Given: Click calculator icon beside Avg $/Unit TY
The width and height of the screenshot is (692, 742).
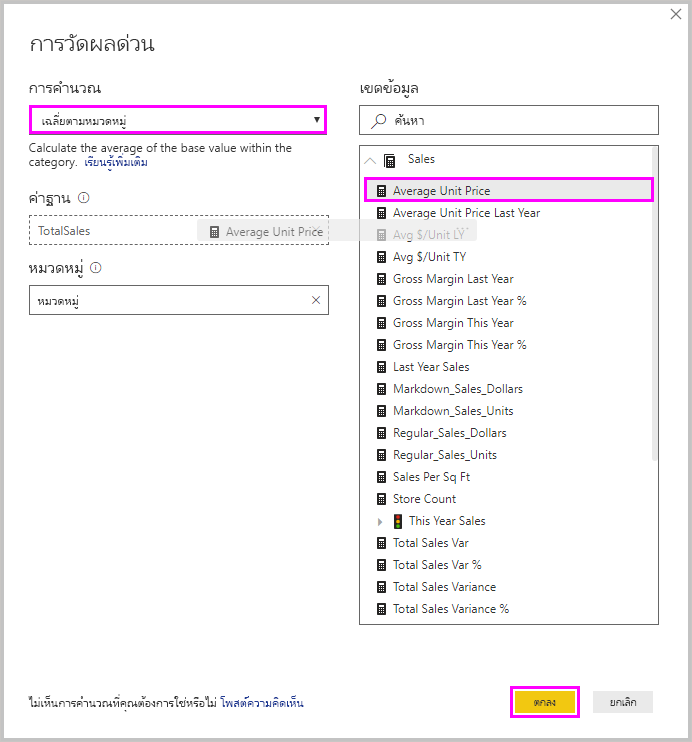Looking at the screenshot, I should click(x=381, y=257).
